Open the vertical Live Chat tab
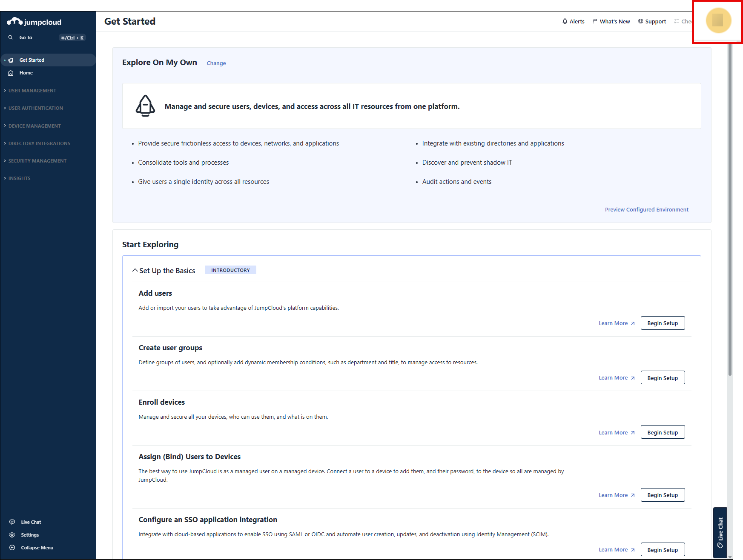 pyautogui.click(x=720, y=533)
